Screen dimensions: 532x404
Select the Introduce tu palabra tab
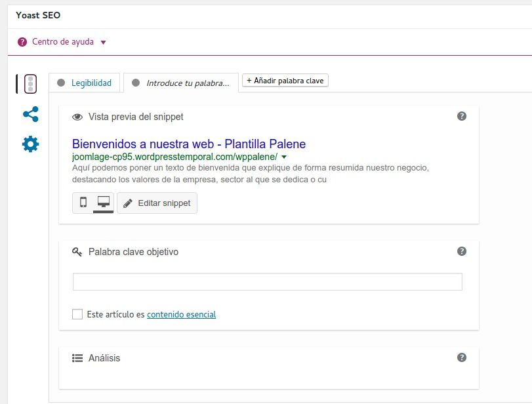tap(181, 83)
